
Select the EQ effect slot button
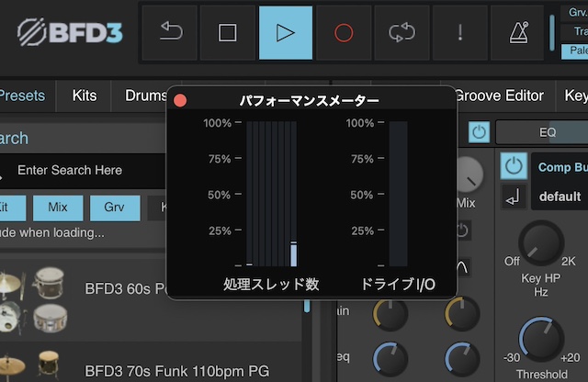(548, 132)
